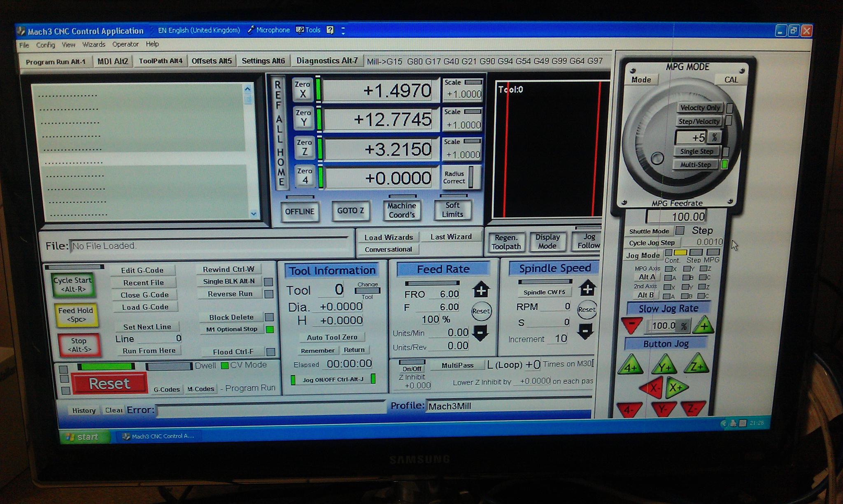843x504 pixels.
Task: Open the Wizards menu
Action: (x=93, y=44)
